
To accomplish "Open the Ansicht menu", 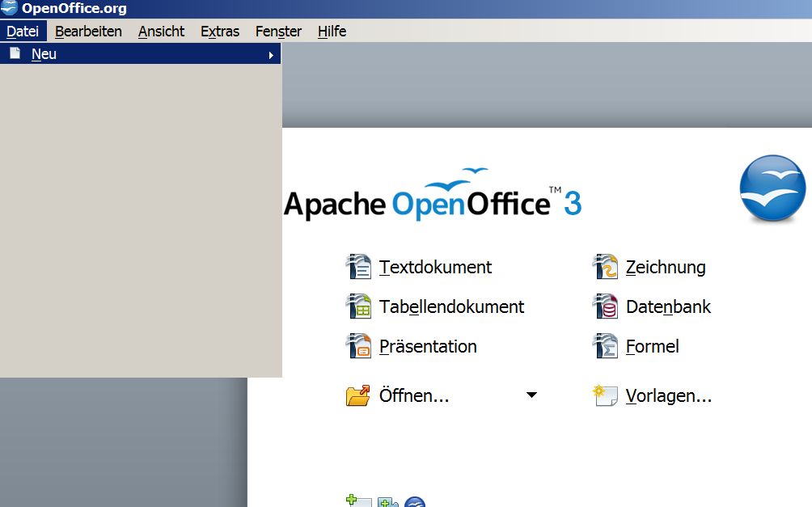I will click(161, 32).
